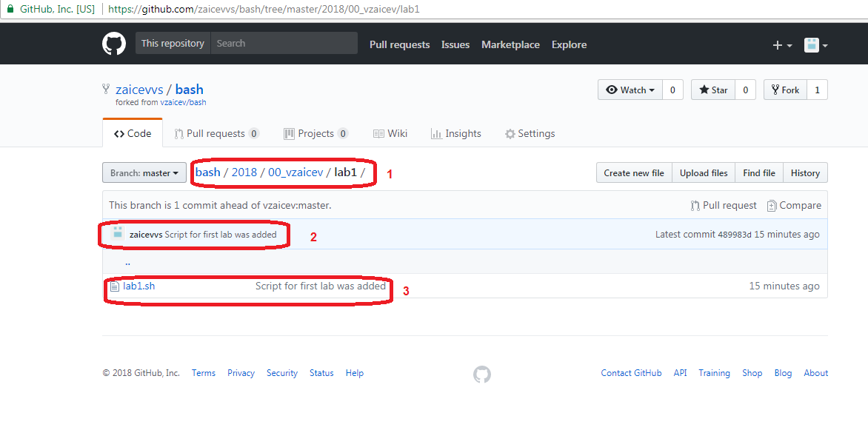
Task: Open Contact GitHub footer link
Action: point(631,373)
